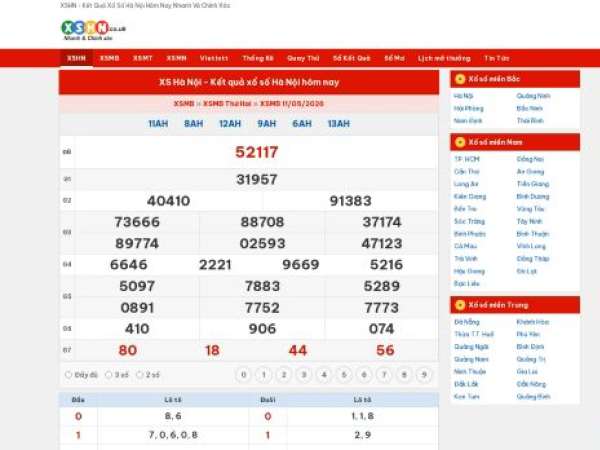Open the Kiên Giang lottery link
Screen dimensions: 600x450
(470, 197)
